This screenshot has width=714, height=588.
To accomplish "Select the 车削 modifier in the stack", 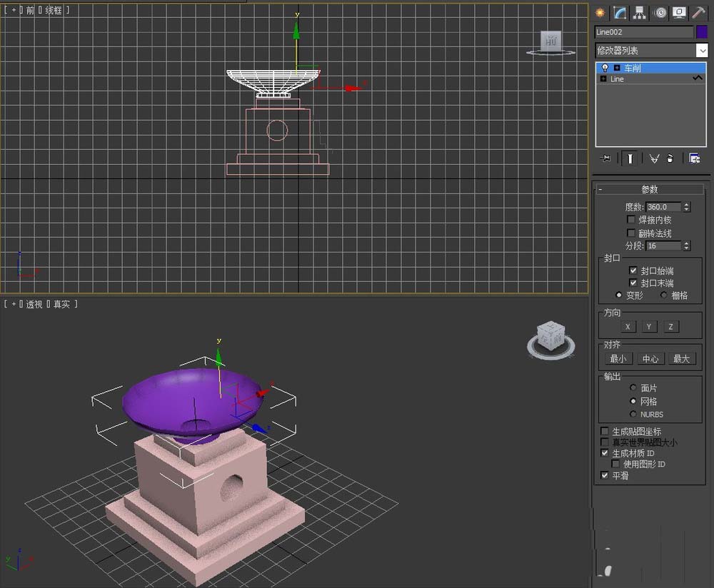I will point(651,68).
